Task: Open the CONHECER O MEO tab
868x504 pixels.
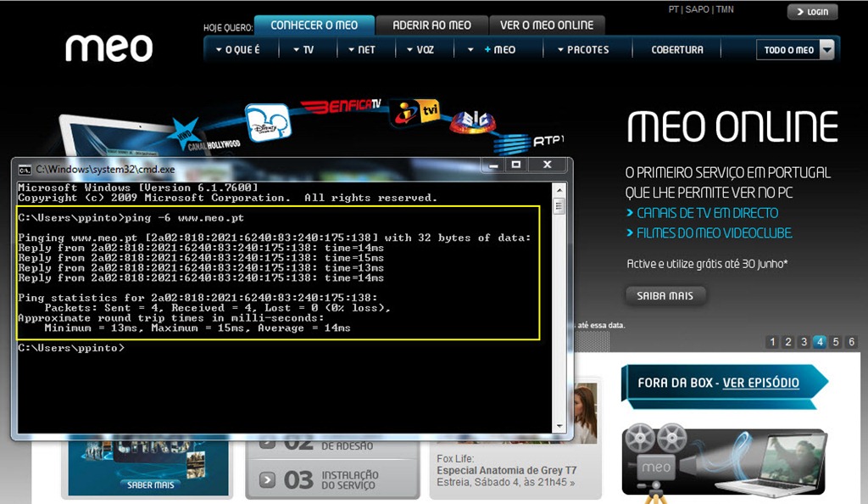Action: click(314, 25)
